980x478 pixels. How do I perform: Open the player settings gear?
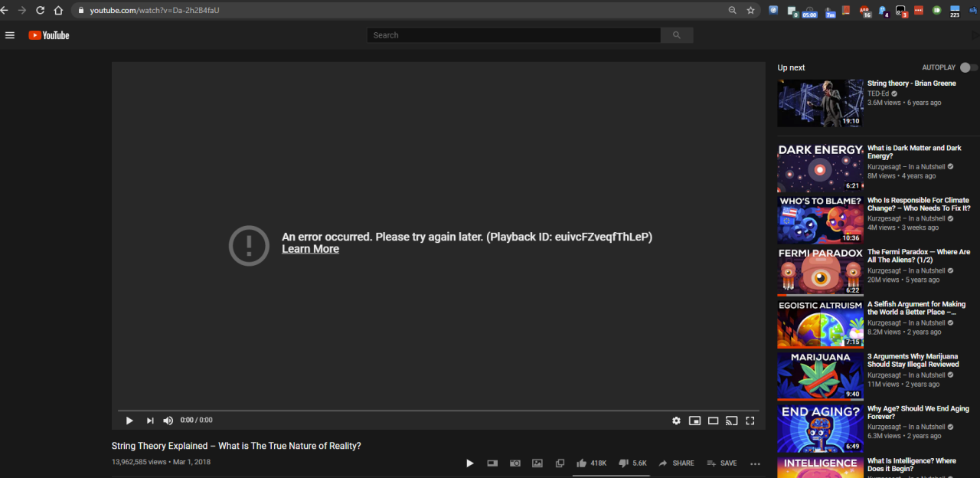(x=676, y=421)
